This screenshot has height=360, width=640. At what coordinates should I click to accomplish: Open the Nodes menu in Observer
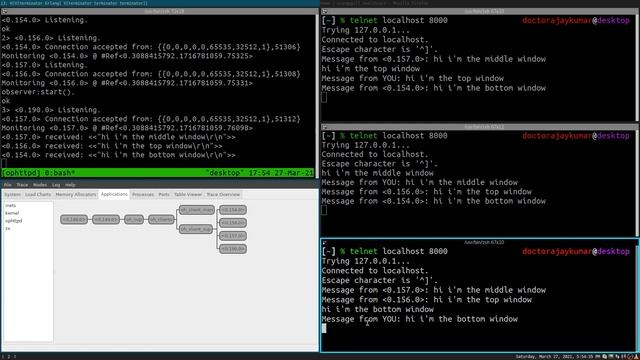[40, 184]
